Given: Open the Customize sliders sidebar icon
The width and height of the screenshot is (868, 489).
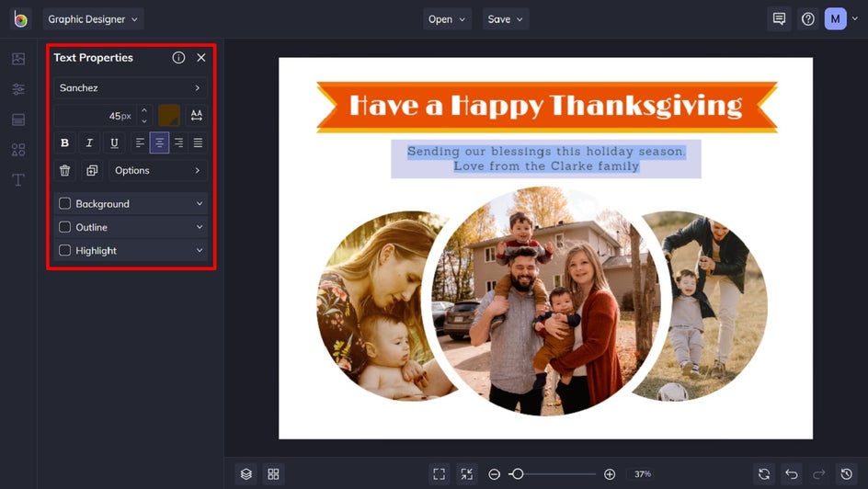Looking at the screenshot, I should [18, 89].
